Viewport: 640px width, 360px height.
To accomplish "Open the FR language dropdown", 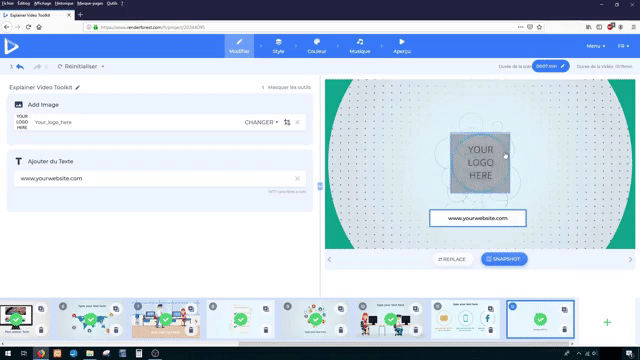I will (x=623, y=46).
